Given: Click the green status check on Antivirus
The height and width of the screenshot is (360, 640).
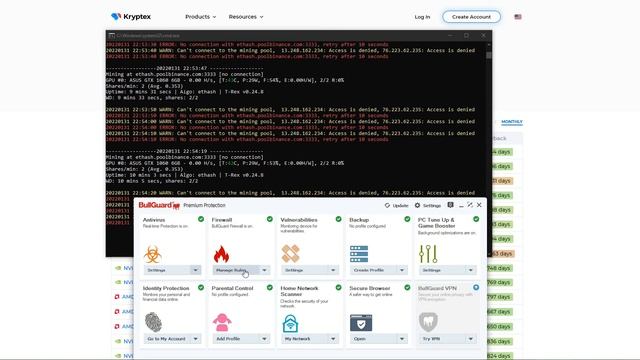Looking at the screenshot, I should (x=201, y=219).
